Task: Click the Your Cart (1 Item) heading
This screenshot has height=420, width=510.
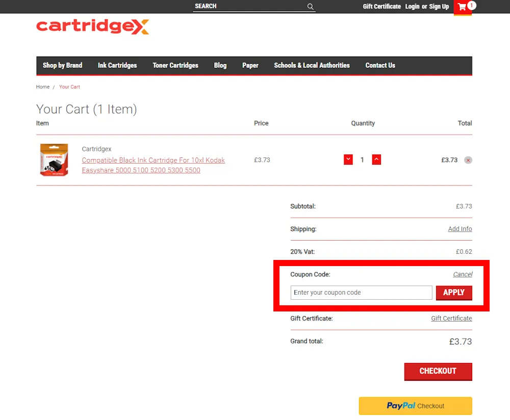Action: [x=87, y=109]
